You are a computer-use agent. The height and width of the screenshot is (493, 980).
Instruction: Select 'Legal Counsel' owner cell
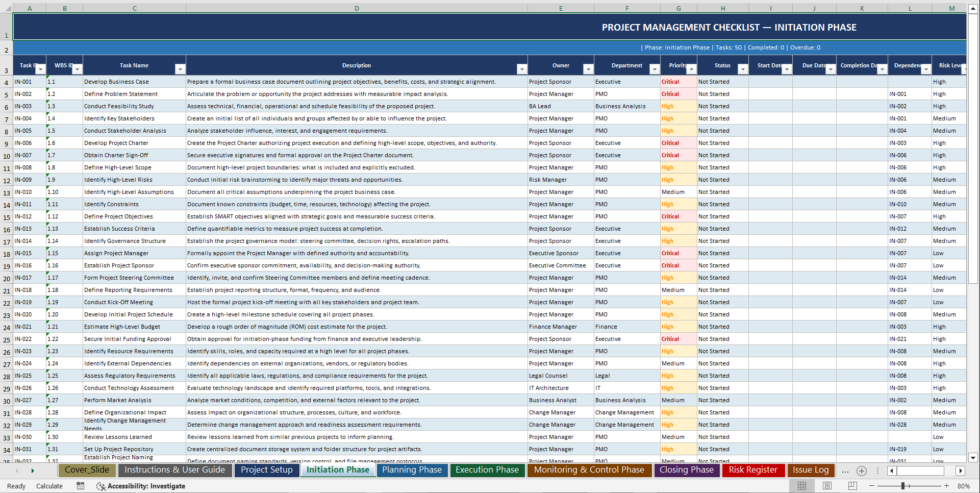tap(561, 376)
